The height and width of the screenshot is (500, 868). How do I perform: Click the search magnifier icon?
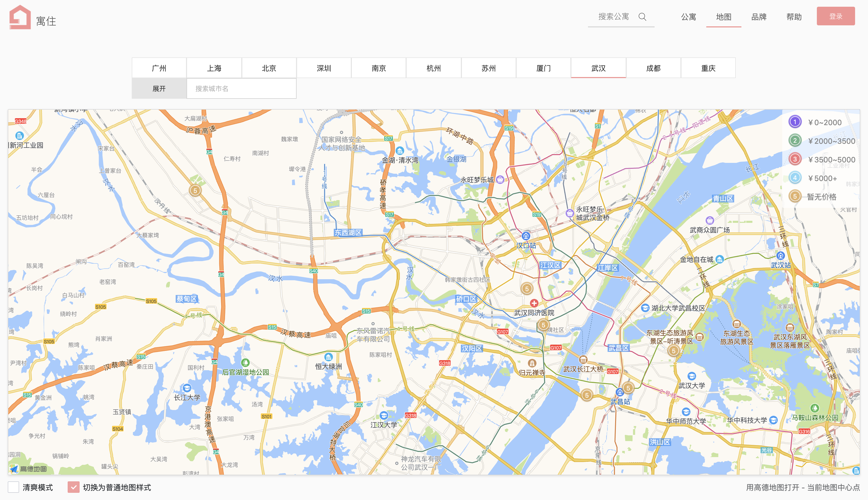coord(642,17)
